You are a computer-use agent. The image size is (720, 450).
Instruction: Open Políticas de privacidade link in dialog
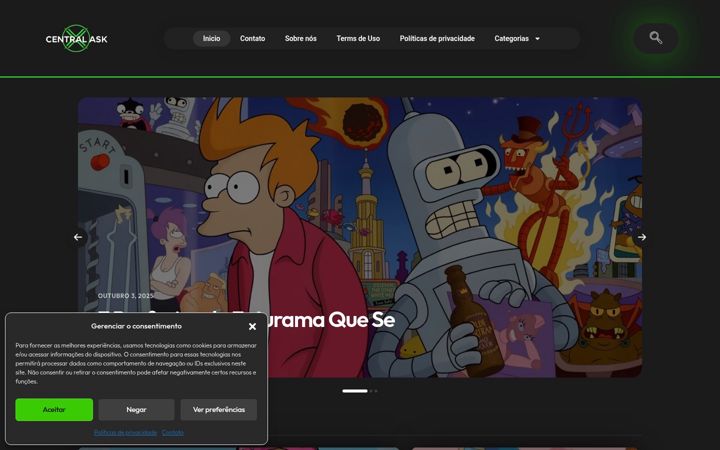125,433
